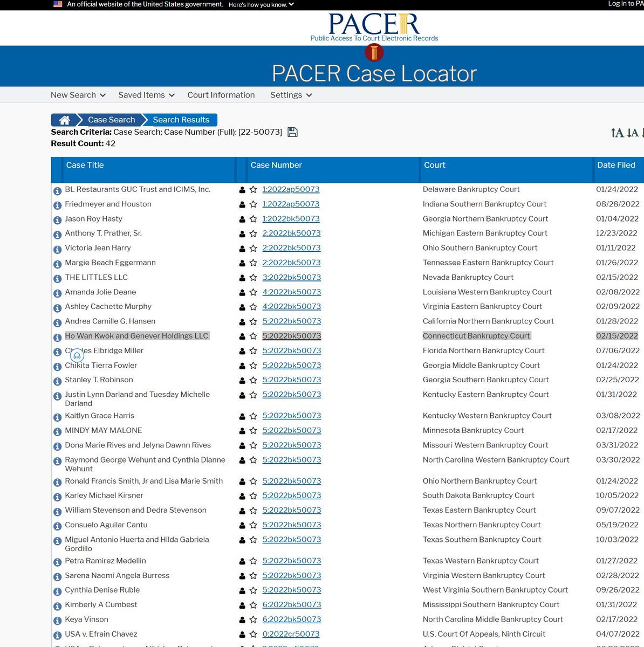
Task: Click the PACER logo at the top
Action: click(374, 27)
